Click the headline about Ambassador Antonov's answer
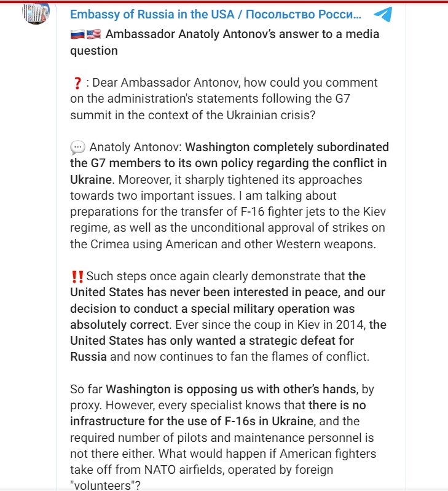Viewport: 448px width, 491px height. point(243,34)
